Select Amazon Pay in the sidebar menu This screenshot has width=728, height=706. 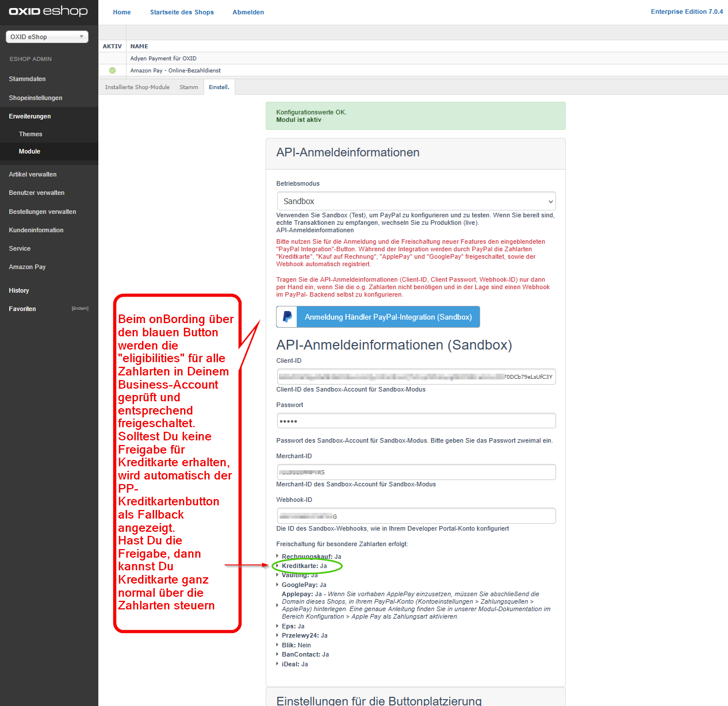[x=27, y=267]
